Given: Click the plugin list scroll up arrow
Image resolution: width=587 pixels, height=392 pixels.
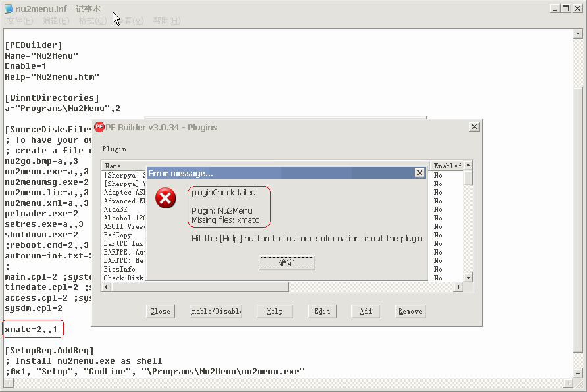Looking at the screenshot, I should coord(468,165).
